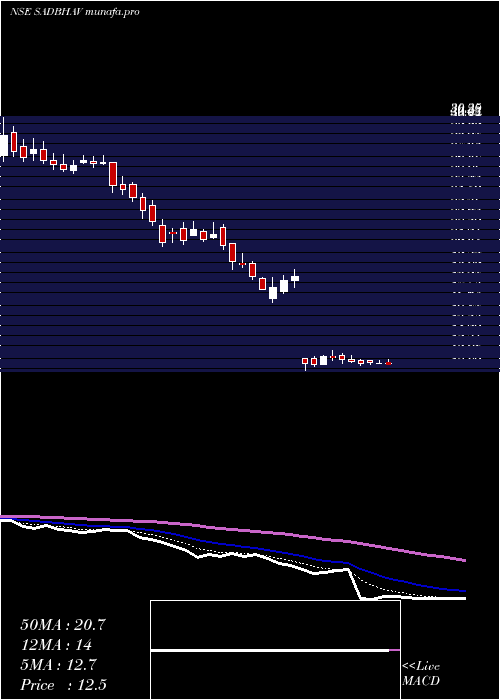
Task: Click the Price : 12.5 value
Action: click(63, 685)
